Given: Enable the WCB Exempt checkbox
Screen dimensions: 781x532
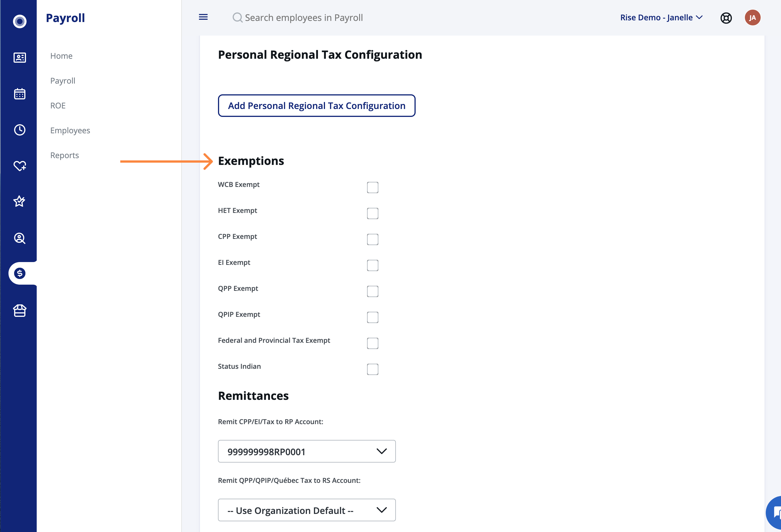Looking at the screenshot, I should (372, 187).
